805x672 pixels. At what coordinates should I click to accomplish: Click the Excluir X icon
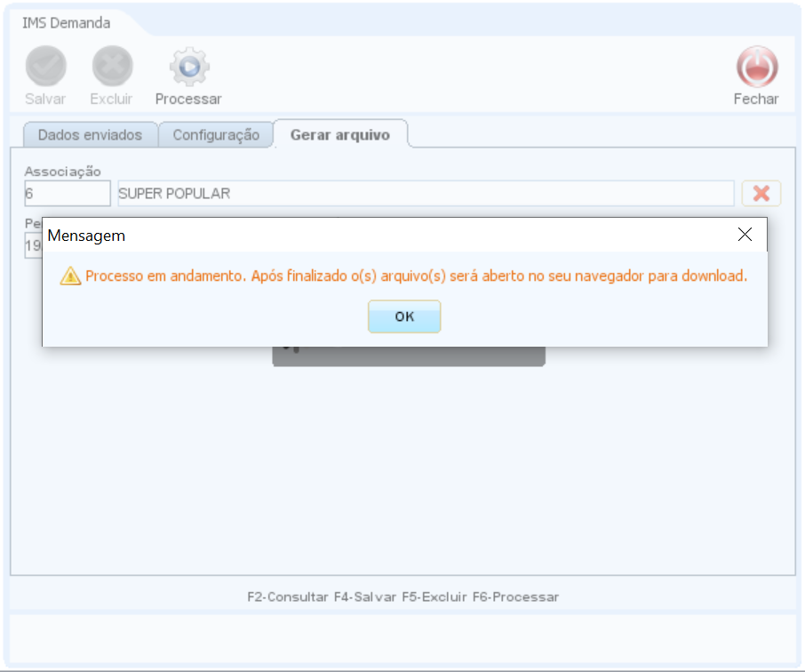112,67
